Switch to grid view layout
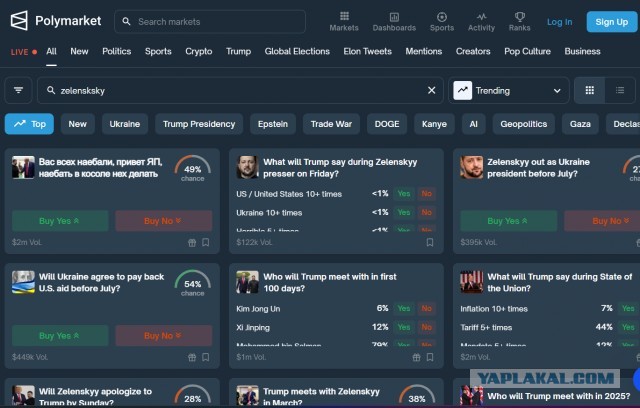 pos(589,90)
